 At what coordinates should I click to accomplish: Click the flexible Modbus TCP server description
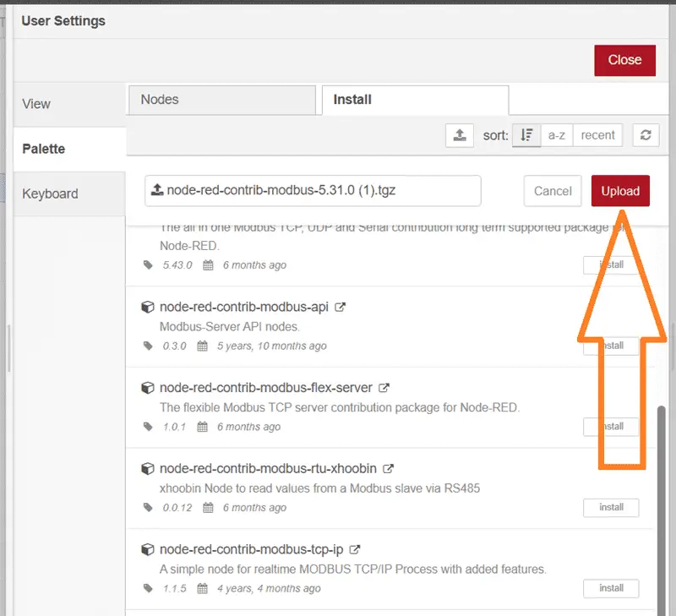click(340, 407)
